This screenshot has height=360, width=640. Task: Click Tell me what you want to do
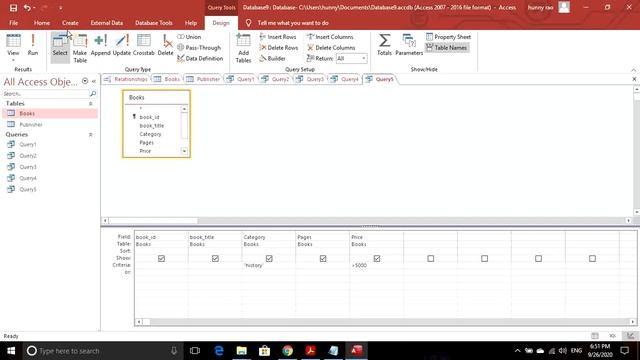[293, 23]
